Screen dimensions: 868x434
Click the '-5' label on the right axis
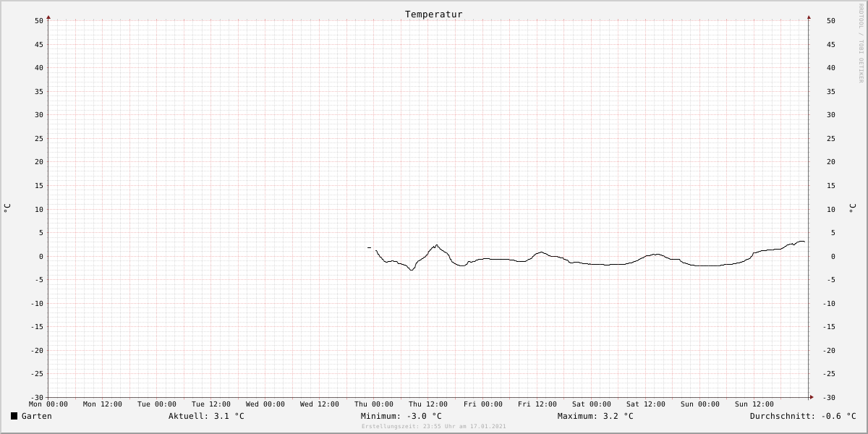click(830, 279)
